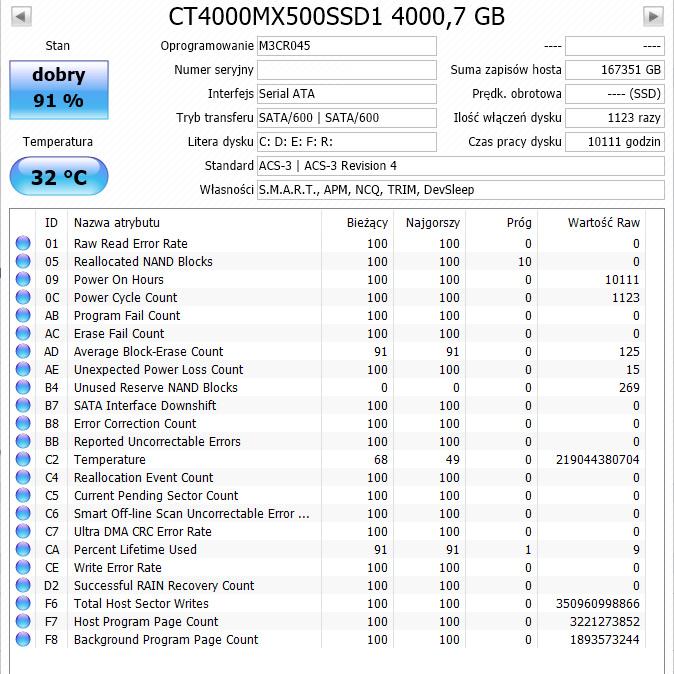Click the status orb for Smart Off-line Scan Uncorrectable Error
The image size is (674, 674).
pos(23,513)
